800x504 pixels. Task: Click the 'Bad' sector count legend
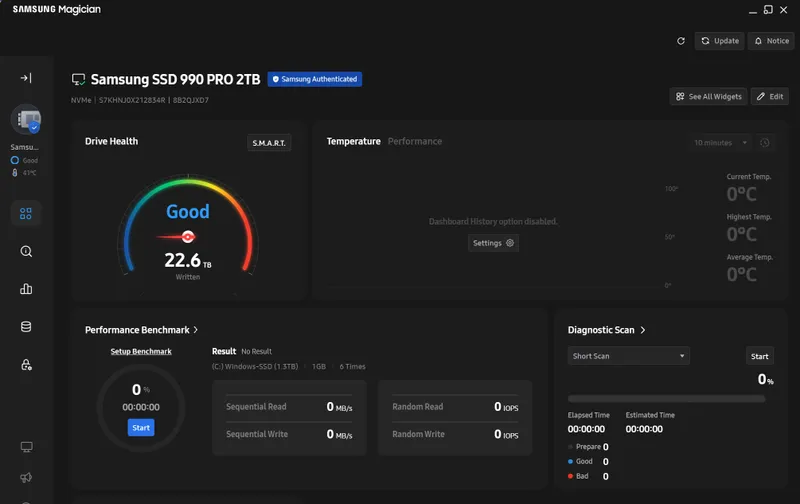tap(588, 476)
